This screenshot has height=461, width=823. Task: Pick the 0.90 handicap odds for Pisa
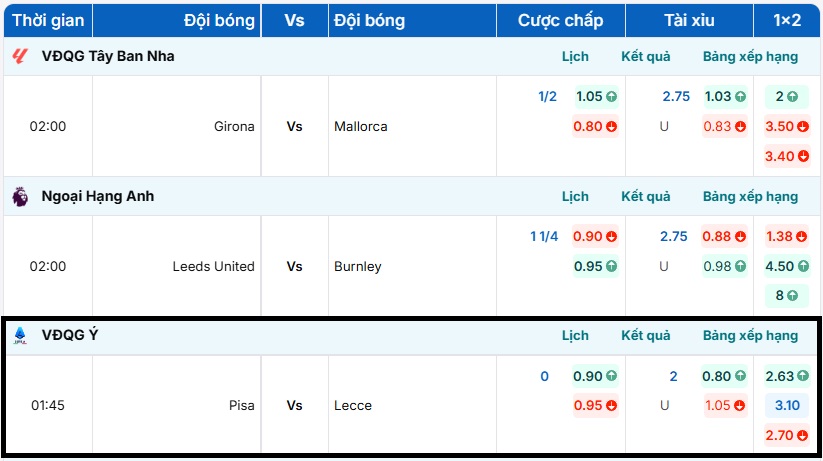[595, 376]
